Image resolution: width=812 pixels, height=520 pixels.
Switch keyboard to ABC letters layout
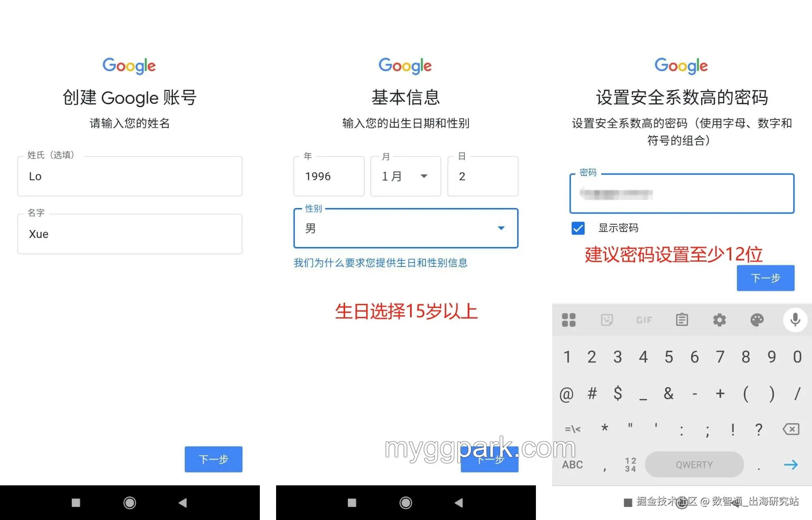[572, 465]
